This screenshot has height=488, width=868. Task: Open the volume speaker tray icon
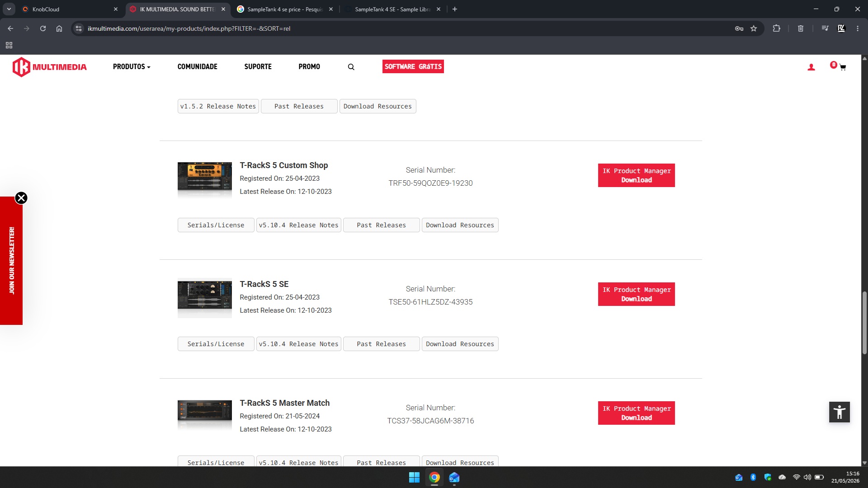coord(807,477)
